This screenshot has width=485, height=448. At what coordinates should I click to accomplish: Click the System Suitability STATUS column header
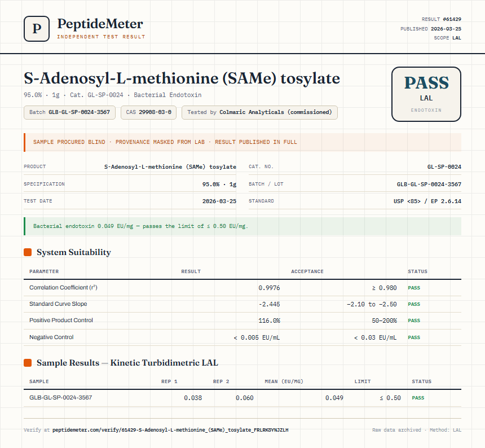click(x=417, y=271)
